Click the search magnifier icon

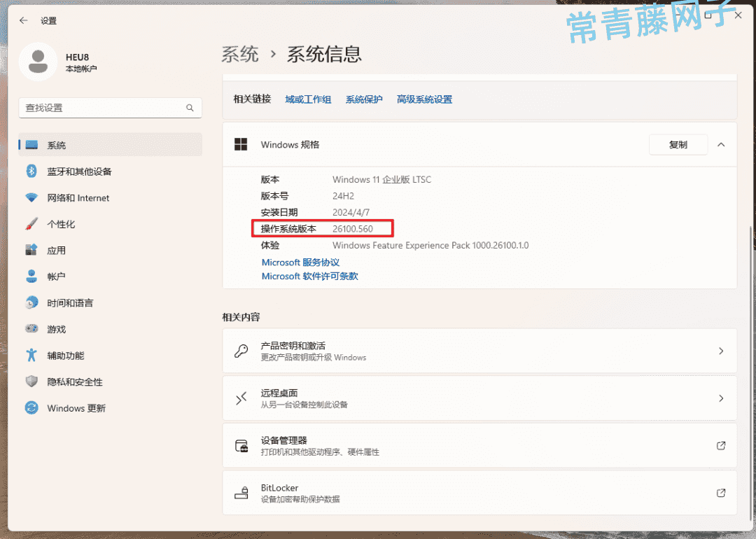pyautogui.click(x=190, y=108)
